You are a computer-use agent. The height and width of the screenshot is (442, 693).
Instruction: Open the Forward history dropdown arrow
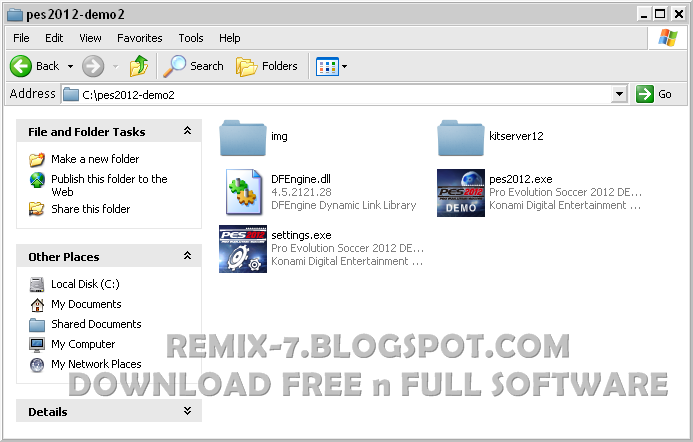click(x=115, y=67)
